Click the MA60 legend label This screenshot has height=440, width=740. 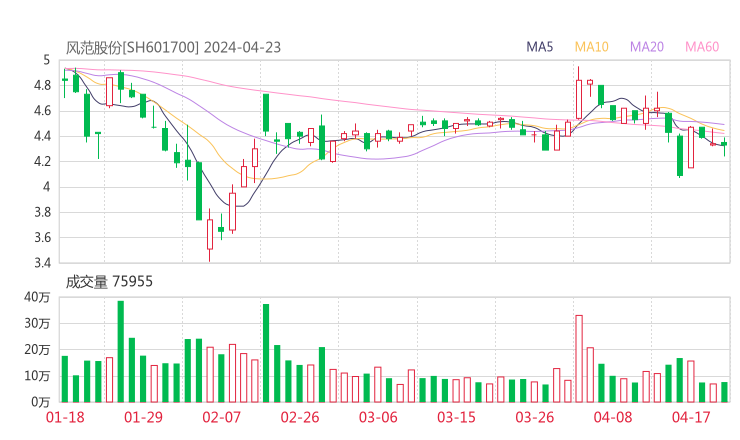(702, 47)
